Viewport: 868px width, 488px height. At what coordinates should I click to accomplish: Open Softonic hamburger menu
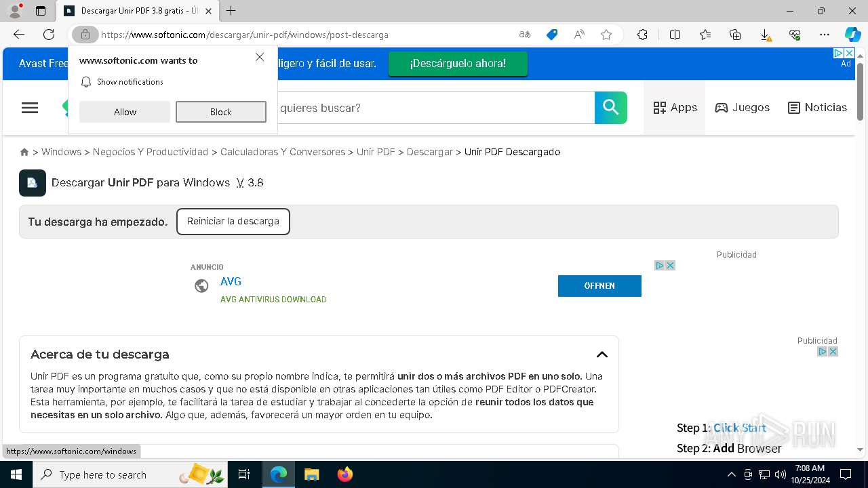click(x=30, y=108)
